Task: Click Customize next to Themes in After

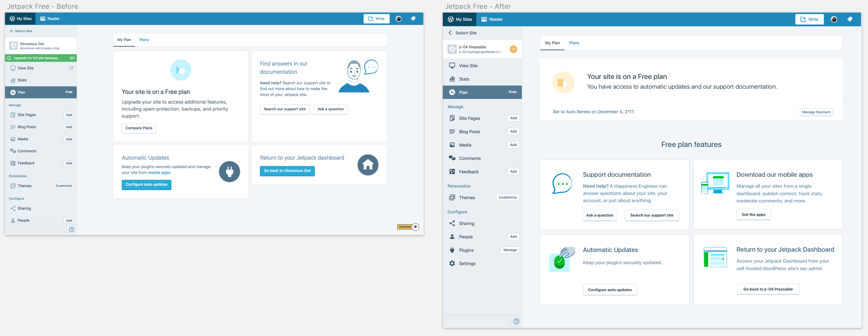Action: 507,198
